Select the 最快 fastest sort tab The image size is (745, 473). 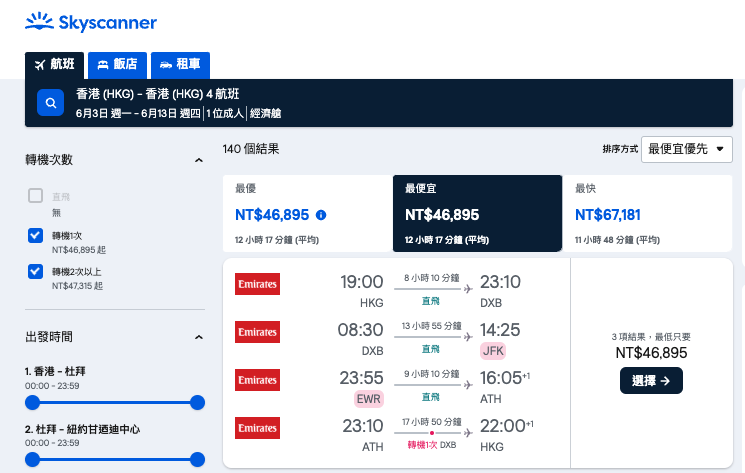(648, 213)
